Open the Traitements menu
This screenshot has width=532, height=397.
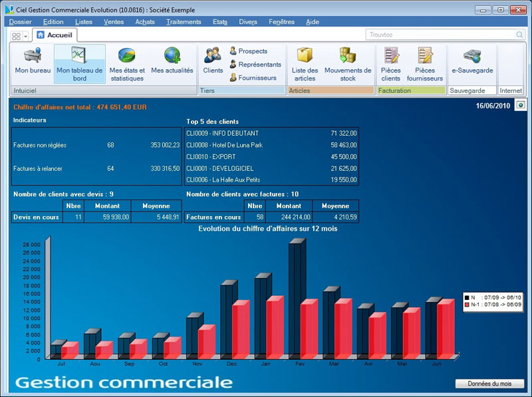tap(184, 22)
